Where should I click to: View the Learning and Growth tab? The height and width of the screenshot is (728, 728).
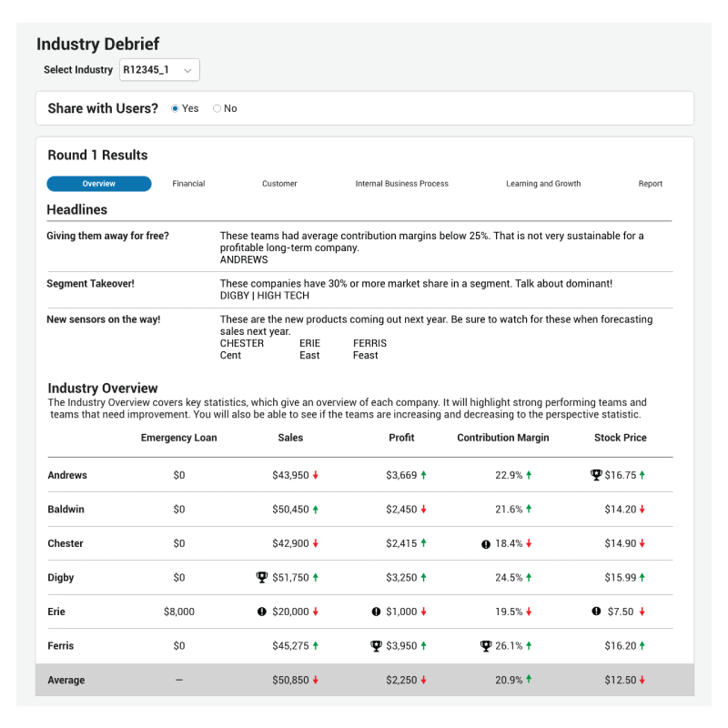coord(543,183)
